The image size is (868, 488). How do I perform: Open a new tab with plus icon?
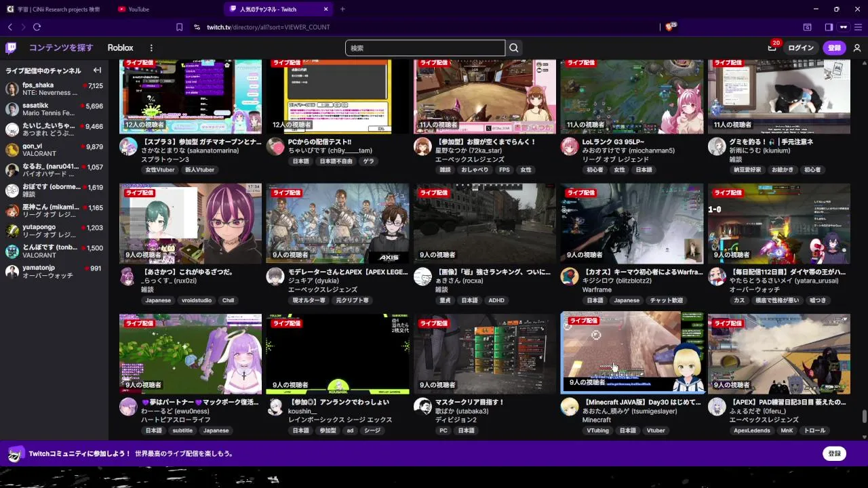coord(342,9)
